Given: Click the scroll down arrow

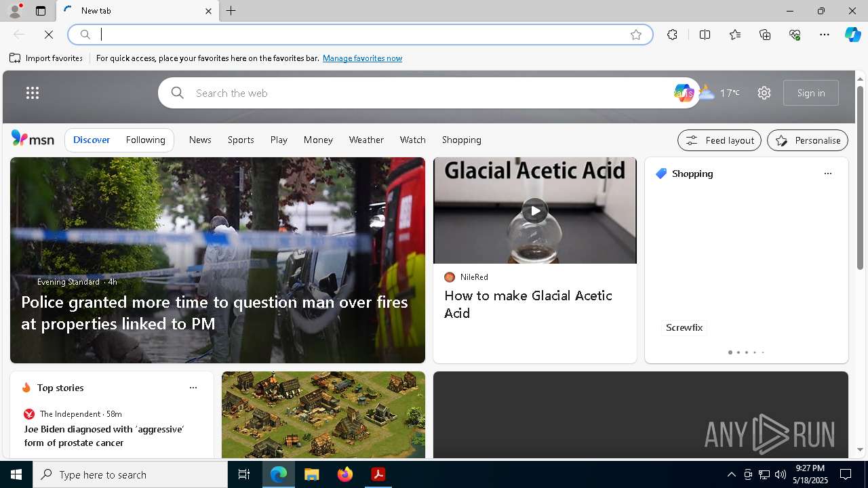Looking at the screenshot, I should point(860,449).
